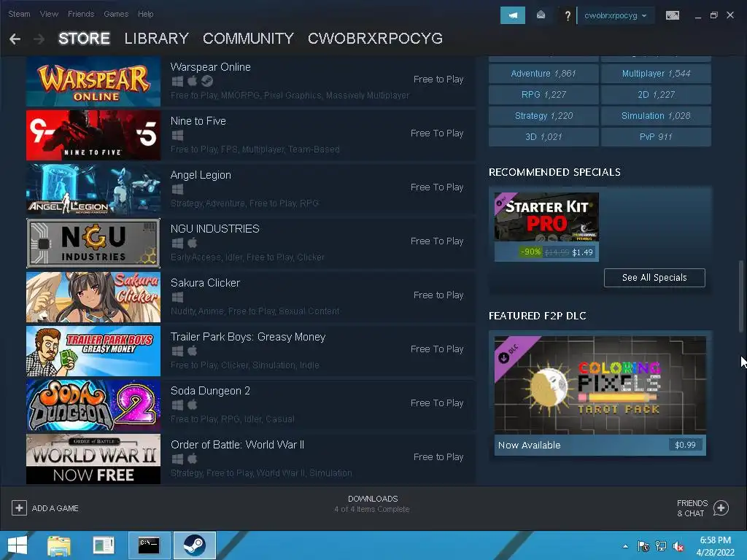
Task: Click the Windows icon under Nine to Five
Action: point(177,136)
